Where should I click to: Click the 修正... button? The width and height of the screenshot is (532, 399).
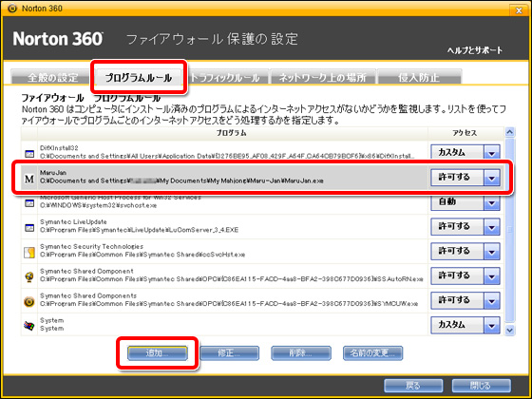tap(229, 353)
